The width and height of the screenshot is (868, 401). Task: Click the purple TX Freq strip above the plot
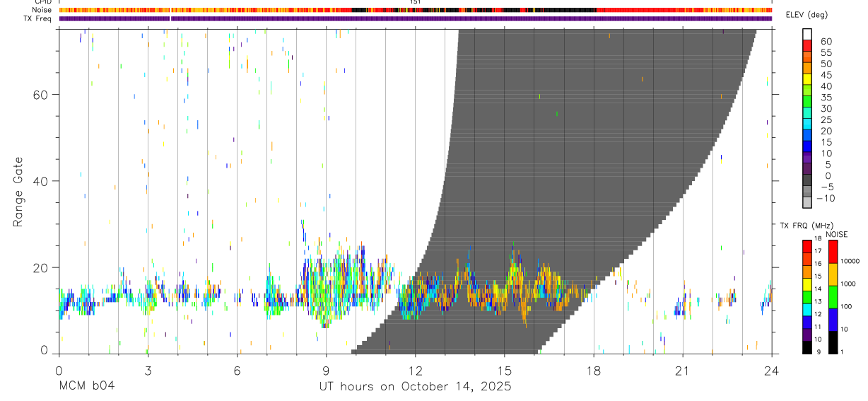coord(415,18)
